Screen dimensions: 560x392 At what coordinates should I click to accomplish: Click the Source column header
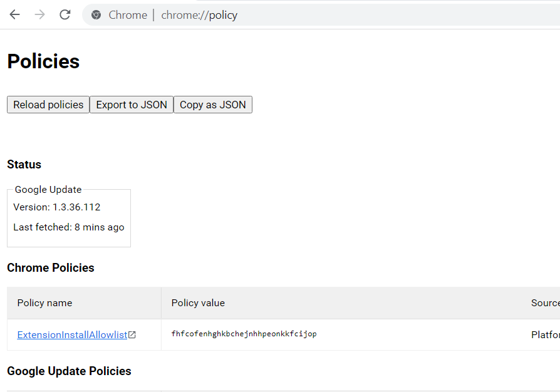click(546, 302)
